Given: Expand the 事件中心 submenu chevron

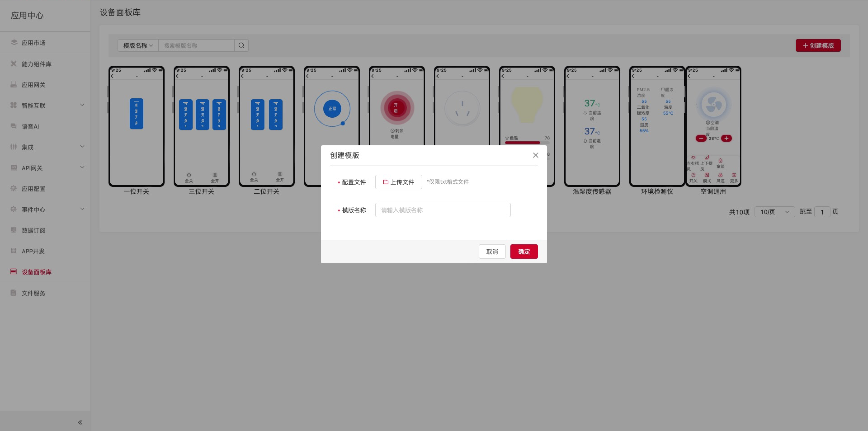Looking at the screenshot, I should pos(82,209).
